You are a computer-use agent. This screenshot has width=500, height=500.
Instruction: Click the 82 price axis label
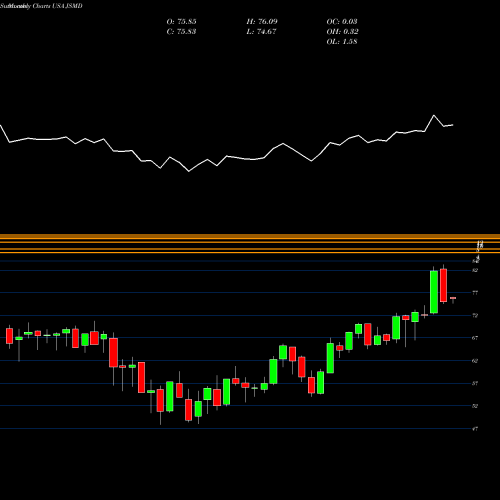click(x=475, y=270)
